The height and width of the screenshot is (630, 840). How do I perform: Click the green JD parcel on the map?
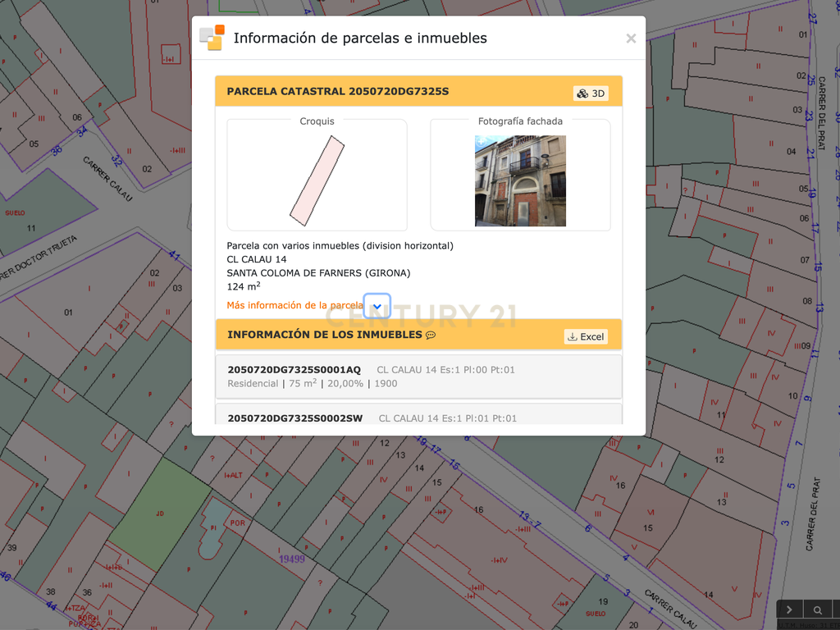pyautogui.click(x=160, y=514)
